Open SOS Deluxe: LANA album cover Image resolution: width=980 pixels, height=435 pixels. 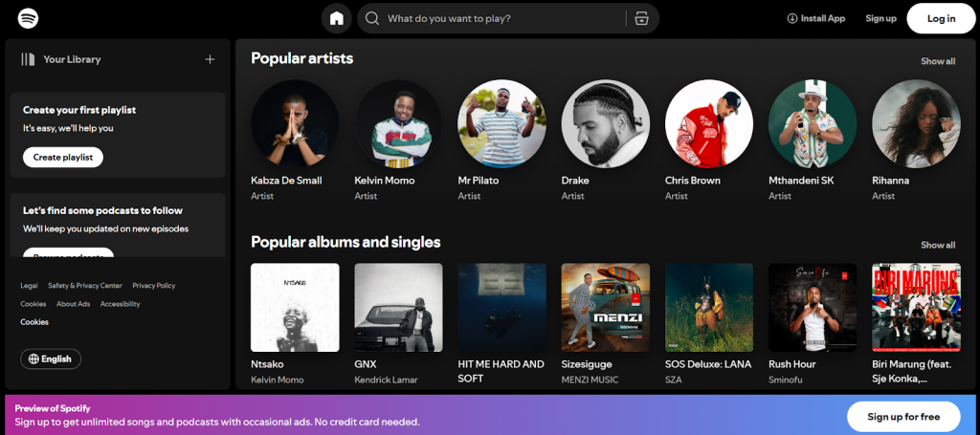pos(708,307)
